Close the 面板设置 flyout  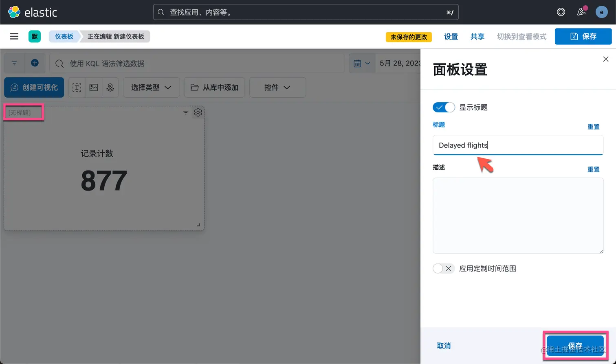pyautogui.click(x=606, y=59)
